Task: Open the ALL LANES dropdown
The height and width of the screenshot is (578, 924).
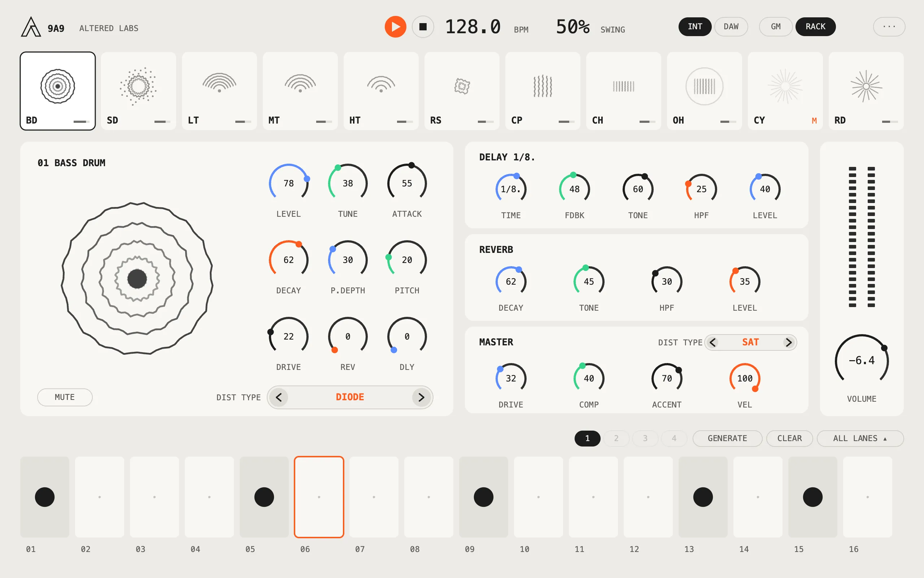Action: [860, 439]
